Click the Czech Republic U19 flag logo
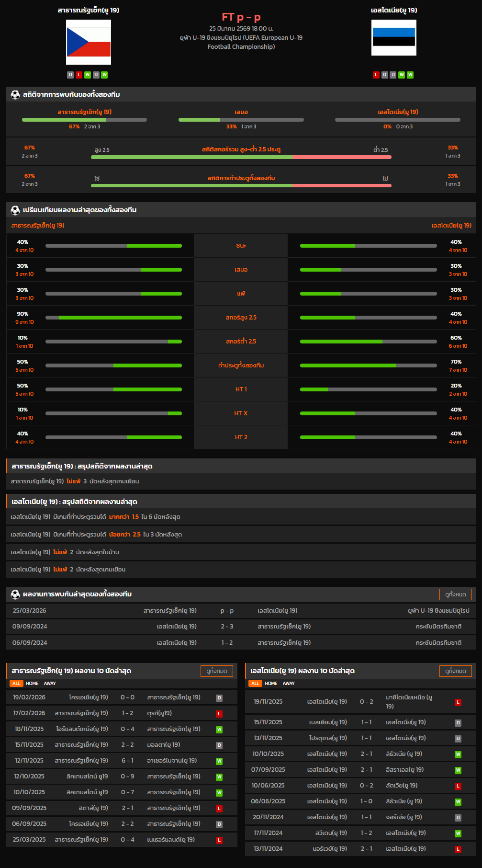Screen dimensions: 482x868 (x=89, y=42)
